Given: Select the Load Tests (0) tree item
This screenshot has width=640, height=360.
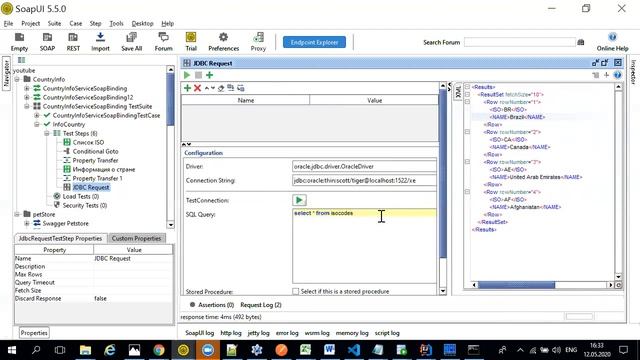Looking at the screenshot, I should (80, 196).
